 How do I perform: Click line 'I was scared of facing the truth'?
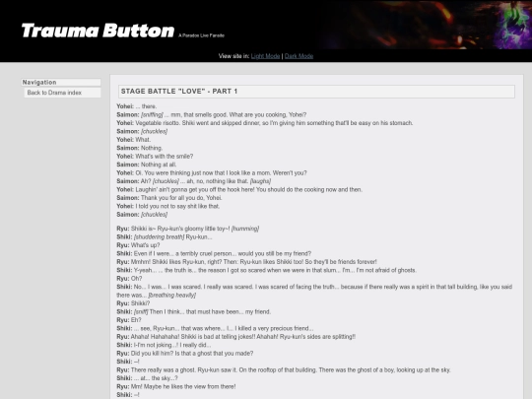coord(314,291)
